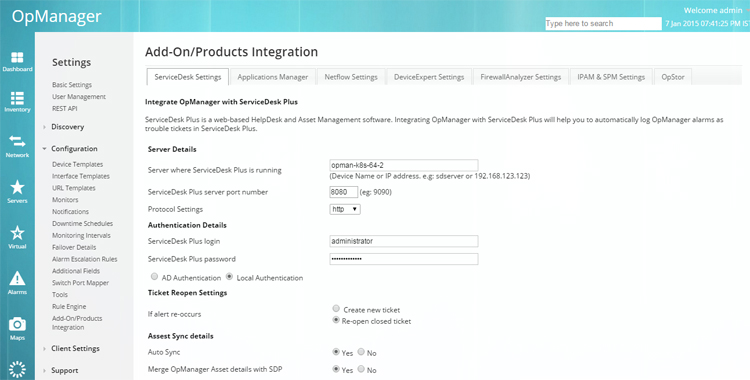This screenshot has height=380, width=750.
Task: Open Additional Fields link
Action: 76,271
